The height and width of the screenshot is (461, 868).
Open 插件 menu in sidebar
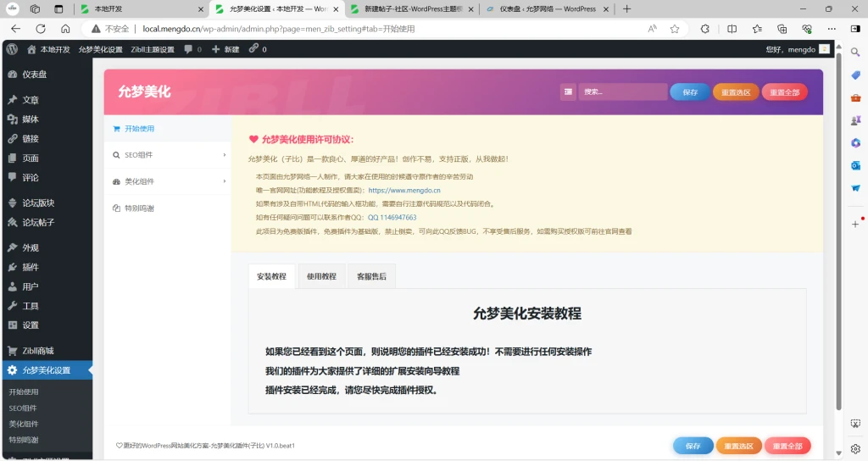(47, 267)
